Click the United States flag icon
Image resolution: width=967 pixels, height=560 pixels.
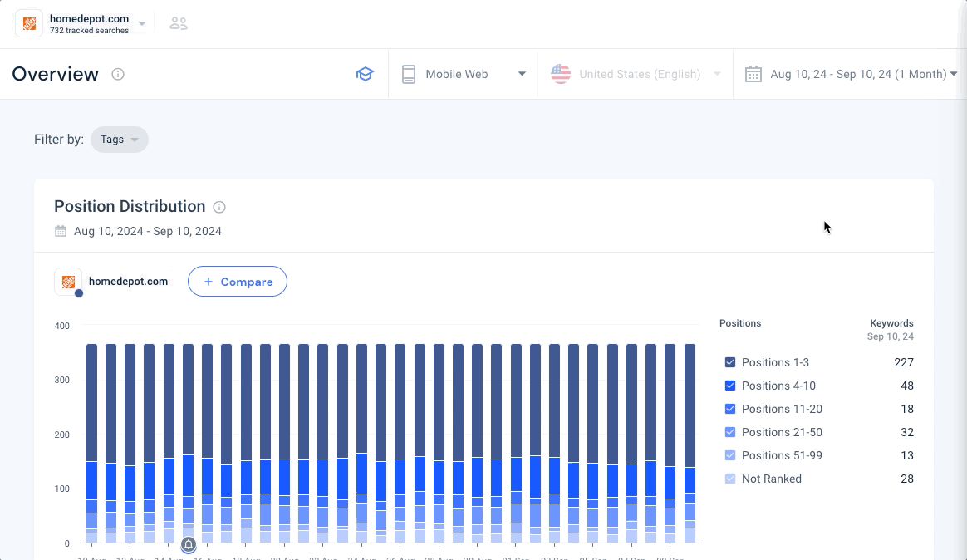[561, 74]
